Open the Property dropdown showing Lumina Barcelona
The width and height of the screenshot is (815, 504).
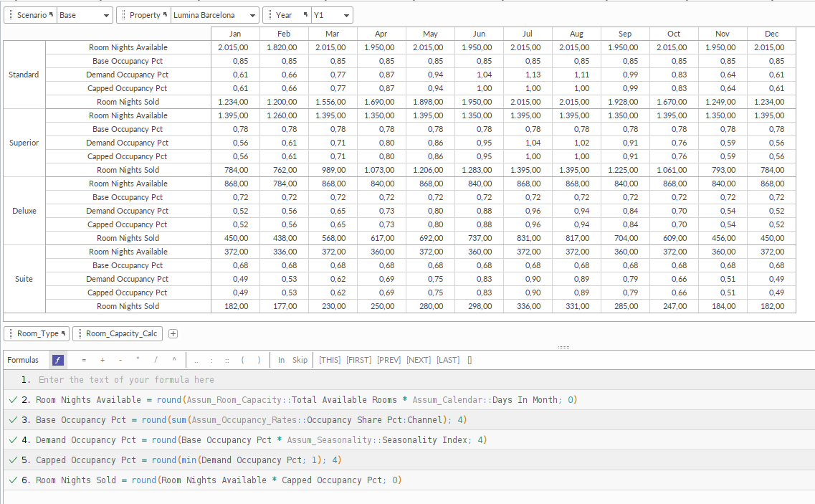pyautogui.click(x=214, y=15)
